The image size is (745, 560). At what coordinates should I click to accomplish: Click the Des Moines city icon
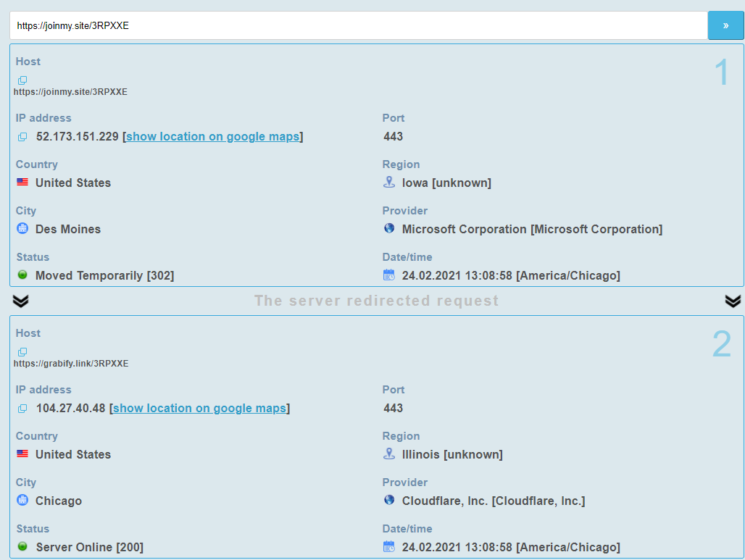pos(22,229)
